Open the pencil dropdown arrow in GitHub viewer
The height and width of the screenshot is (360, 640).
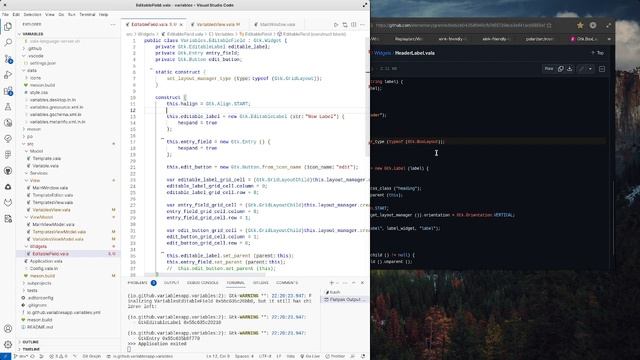[590, 69]
